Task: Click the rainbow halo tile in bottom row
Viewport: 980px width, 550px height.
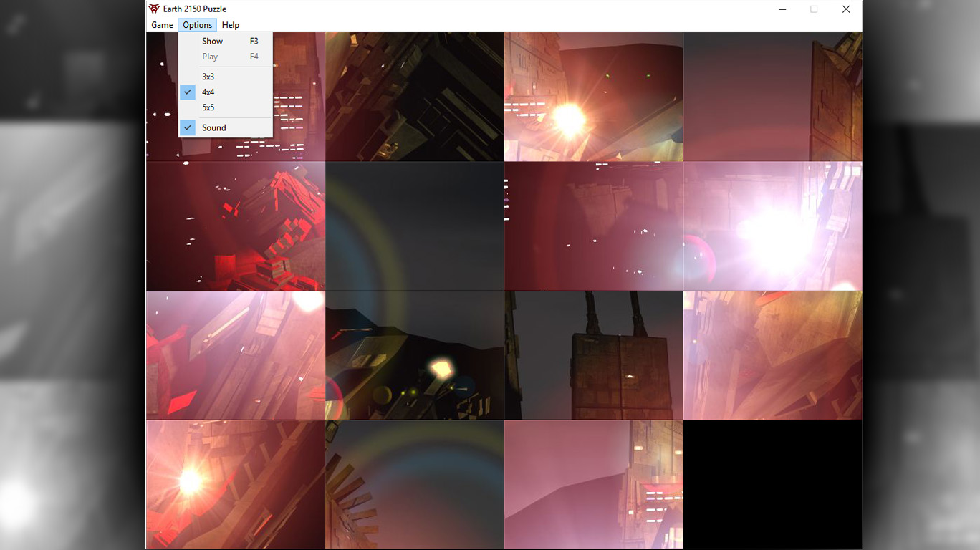Action: [414, 484]
